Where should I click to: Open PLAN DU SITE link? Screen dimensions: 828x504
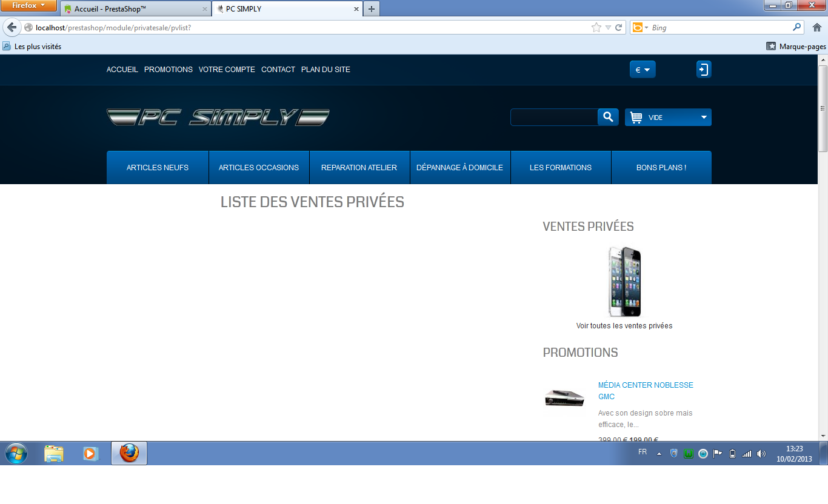point(326,70)
